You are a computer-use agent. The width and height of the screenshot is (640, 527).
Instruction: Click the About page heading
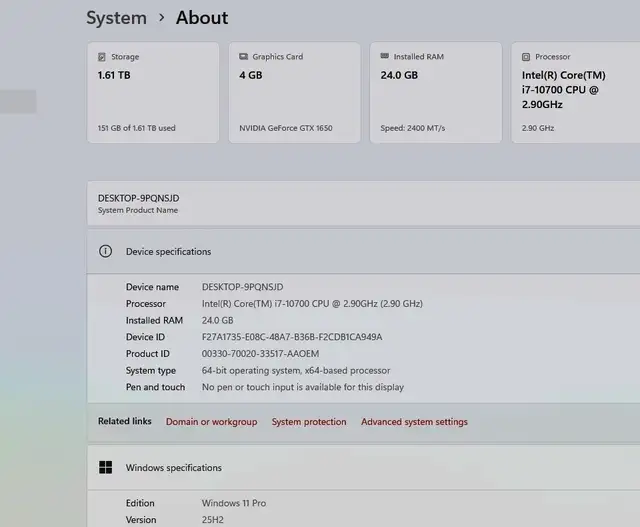[x=202, y=18]
